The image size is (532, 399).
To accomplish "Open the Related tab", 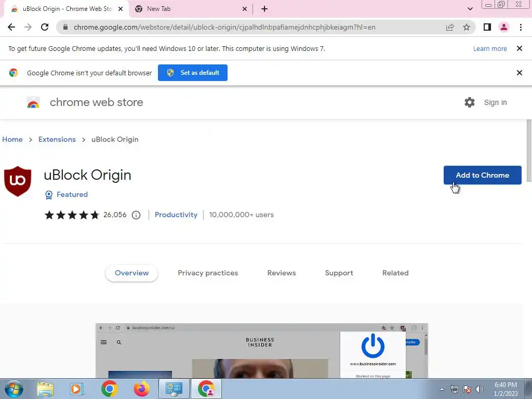I will 395,273.
